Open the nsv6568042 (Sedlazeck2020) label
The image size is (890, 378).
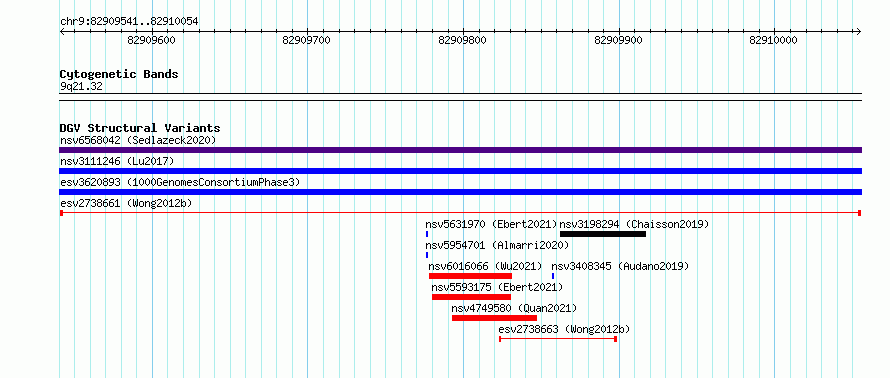coord(138,140)
